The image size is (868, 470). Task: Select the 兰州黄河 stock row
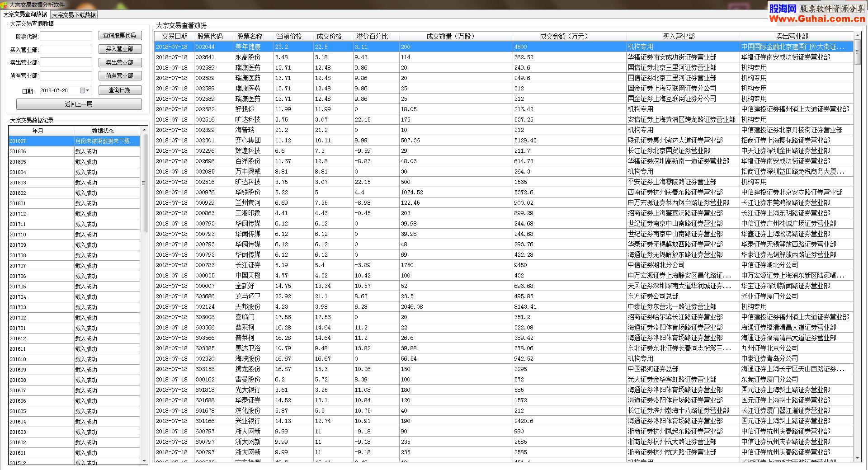(504, 202)
